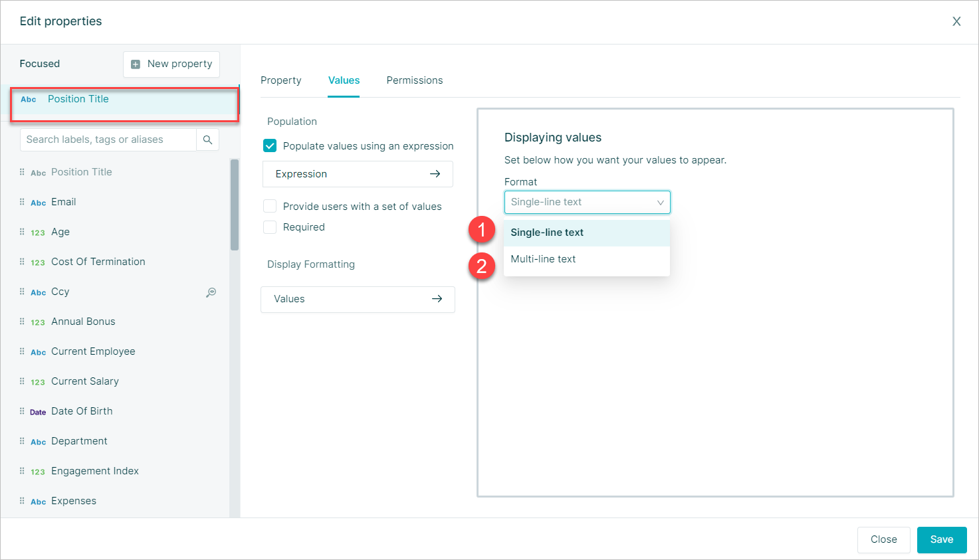Click the 123 type icon of Current Salary
The height and width of the screenshot is (560, 979).
(x=38, y=382)
